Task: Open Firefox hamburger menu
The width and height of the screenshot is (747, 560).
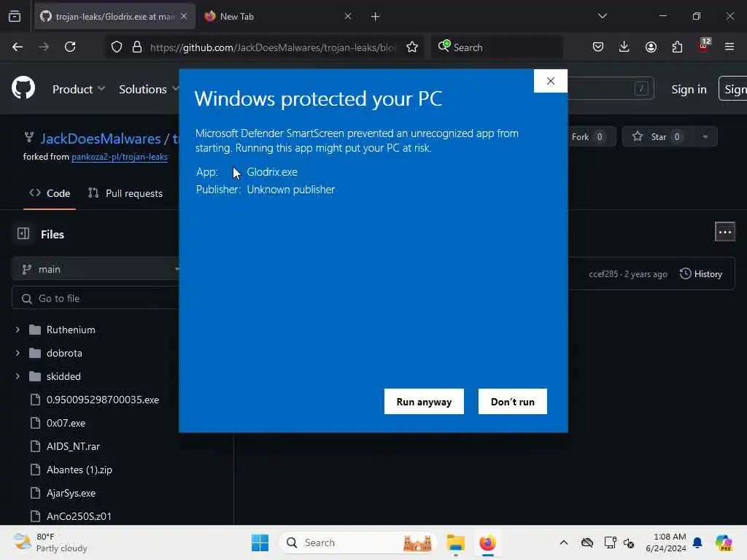Action: 729,47
